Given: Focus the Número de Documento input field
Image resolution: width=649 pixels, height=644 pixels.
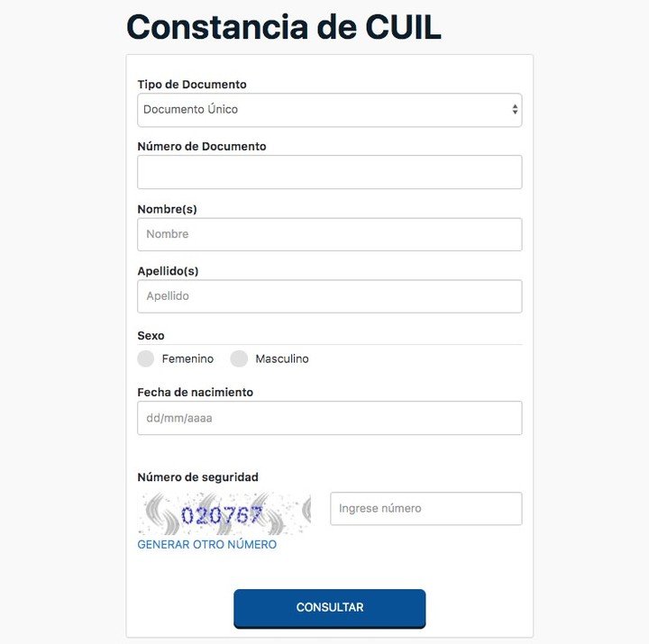Looking at the screenshot, I should click(330, 172).
